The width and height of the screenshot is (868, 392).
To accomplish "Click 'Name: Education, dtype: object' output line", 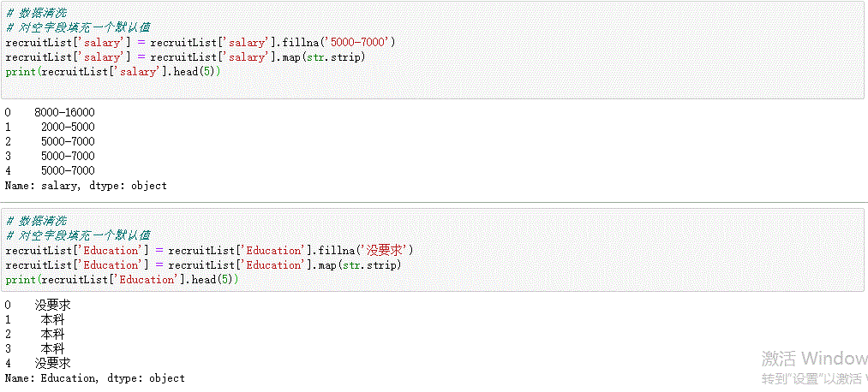I will [94, 377].
